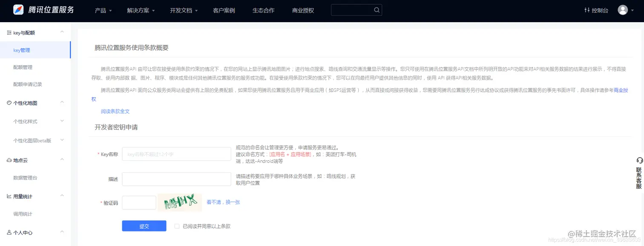The height and width of the screenshot is (246, 644).
Task: Collapse the 用量统计 section chevron
Action: [x=62, y=196]
